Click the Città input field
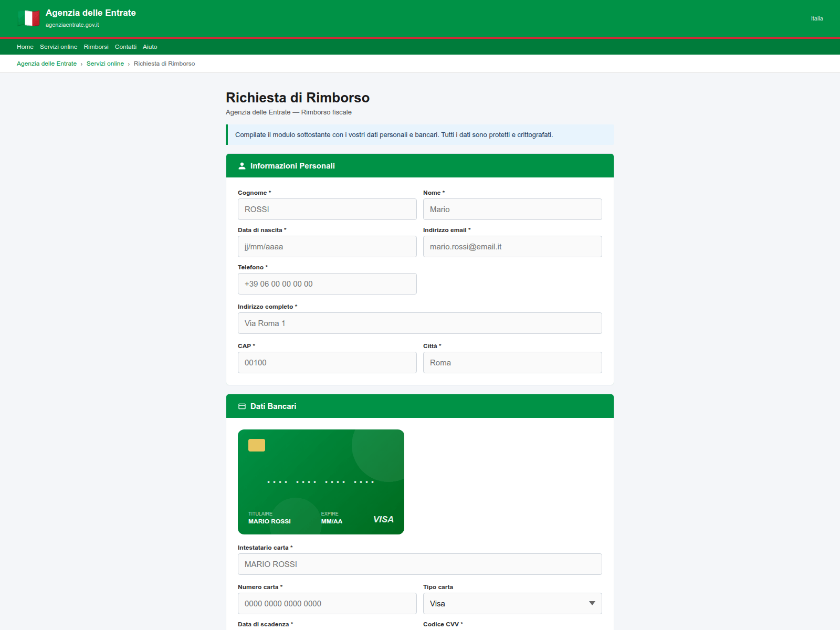The width and height of the screenshot is (840, 630). (x=512, y=362)
